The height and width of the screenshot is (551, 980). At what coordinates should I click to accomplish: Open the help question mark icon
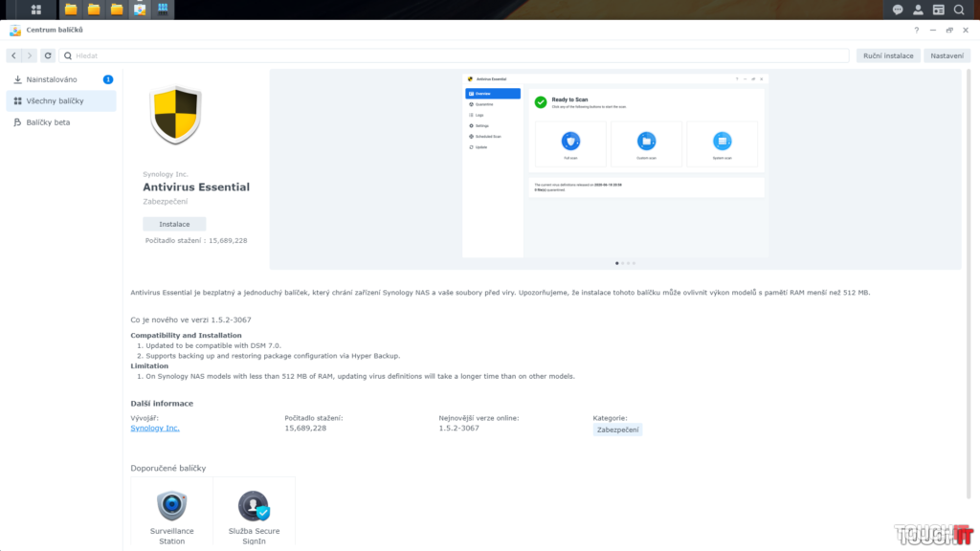(916, 30)
